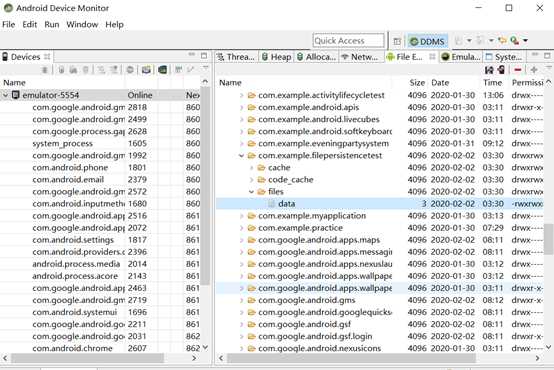
Task: Click the Cause GC trash icon in Devices toolbar
Action: [85, 70]
